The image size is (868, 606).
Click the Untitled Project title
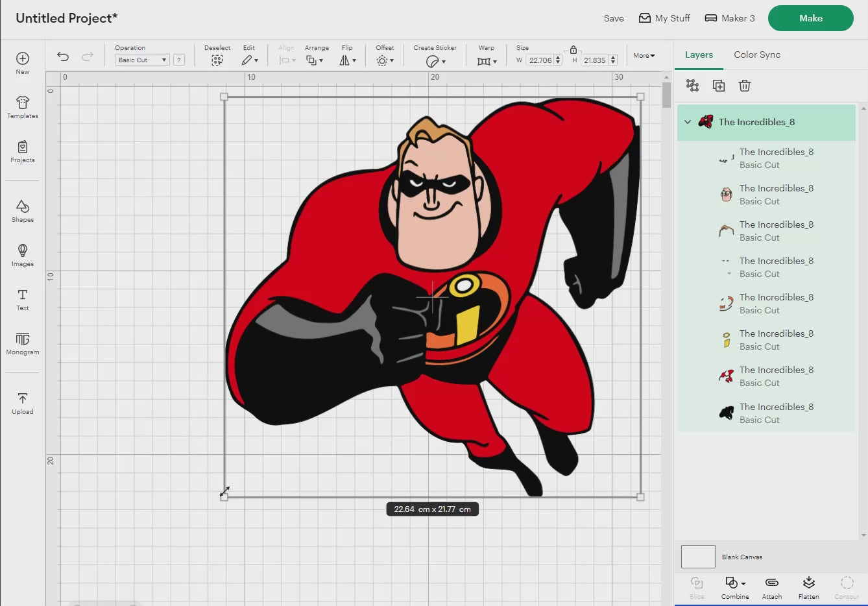(x=66, y=18)
